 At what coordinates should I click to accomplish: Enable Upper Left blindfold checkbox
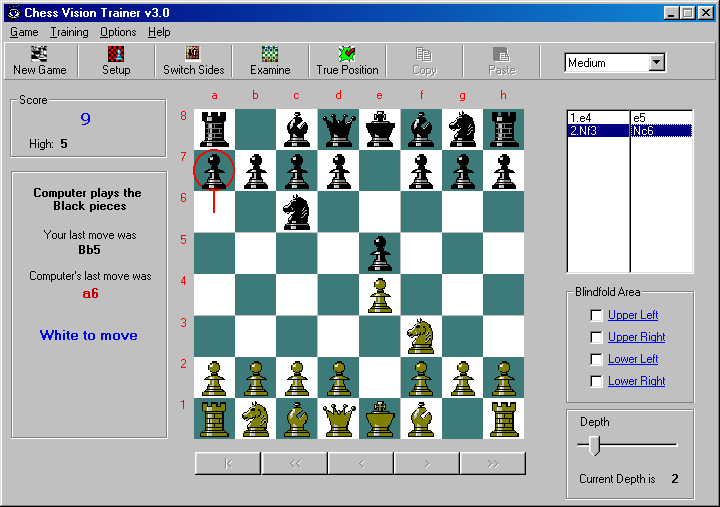point(596,315)
